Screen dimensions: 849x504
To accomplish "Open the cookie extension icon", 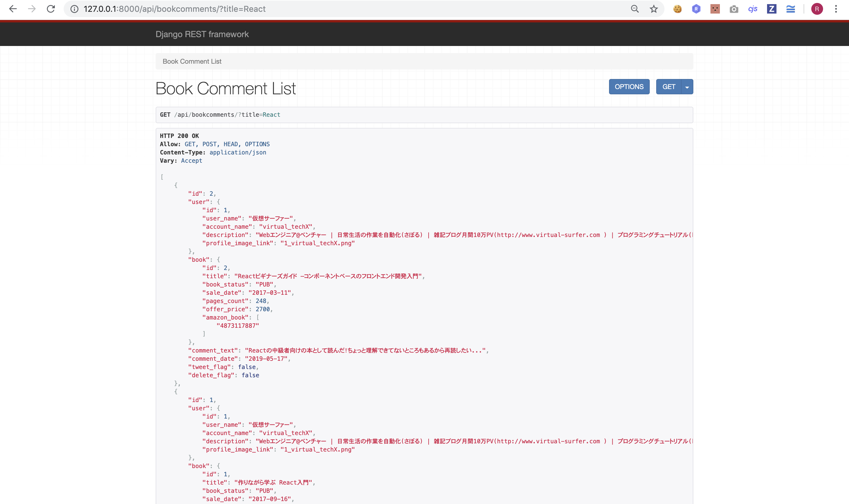I will click(x=677, y=9).
